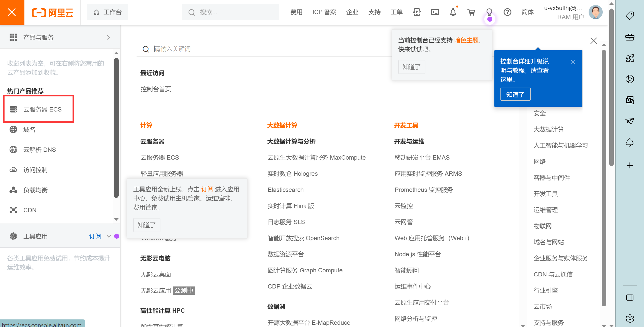Viewport: 644px width, 327px height.
Task: Click the light bulb theme icon
Action: 489,12
